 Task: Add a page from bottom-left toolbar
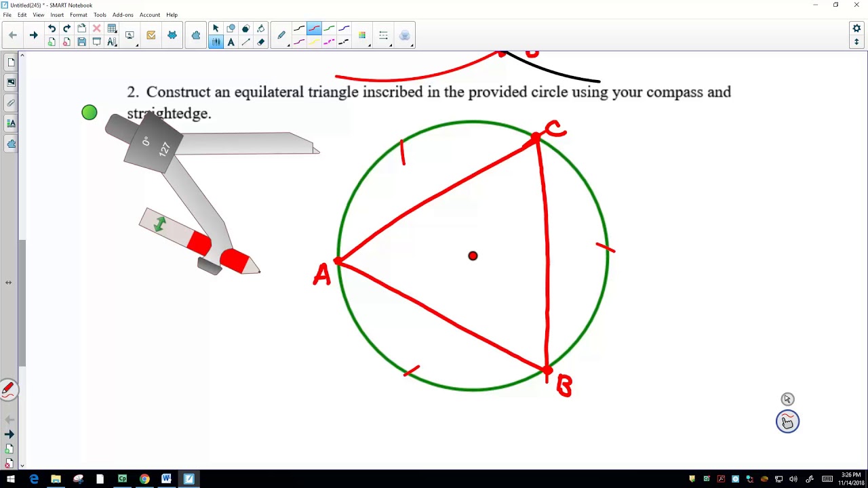tap(9, 449)
